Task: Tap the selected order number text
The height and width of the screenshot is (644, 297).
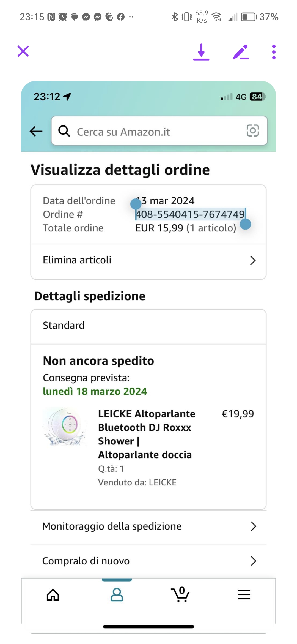Action: click(190, 214)
